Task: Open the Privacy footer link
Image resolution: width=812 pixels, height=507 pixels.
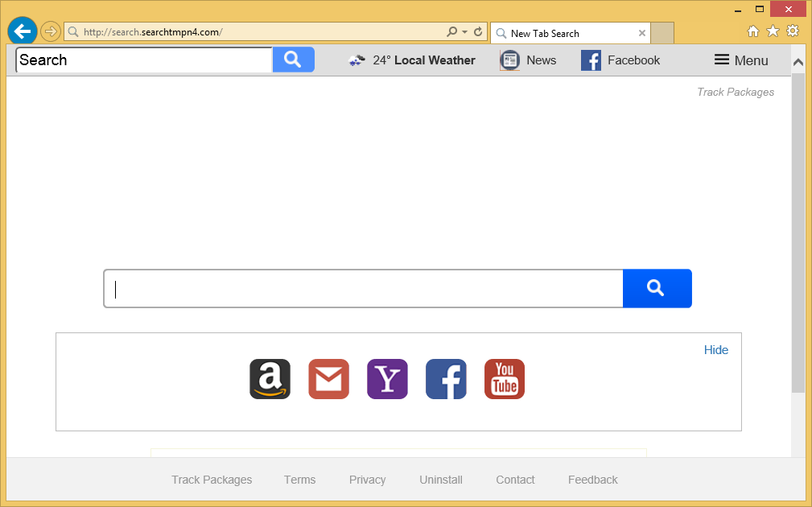Action: [x=367, y=480]
